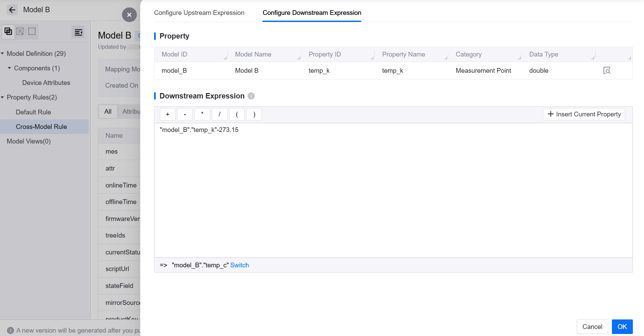Switch to Configure Upstream Expression tab

click(x=199, y=13)
